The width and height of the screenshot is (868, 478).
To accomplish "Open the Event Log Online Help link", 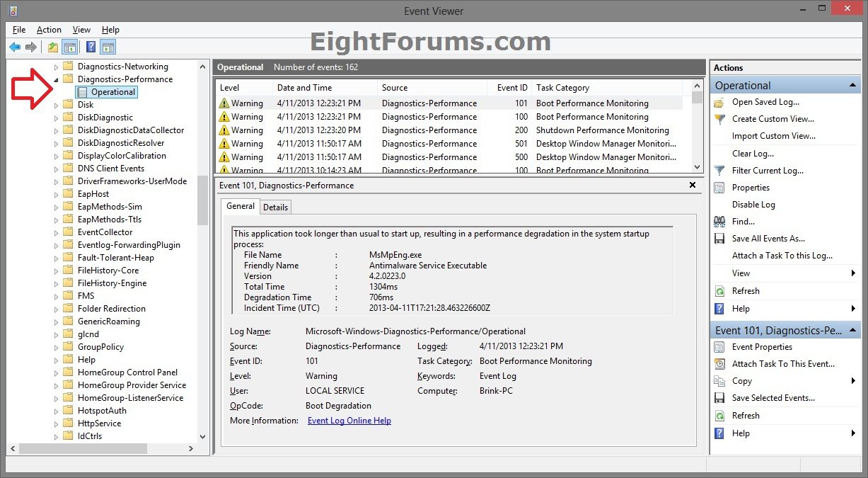I will [x=349, y=421].
